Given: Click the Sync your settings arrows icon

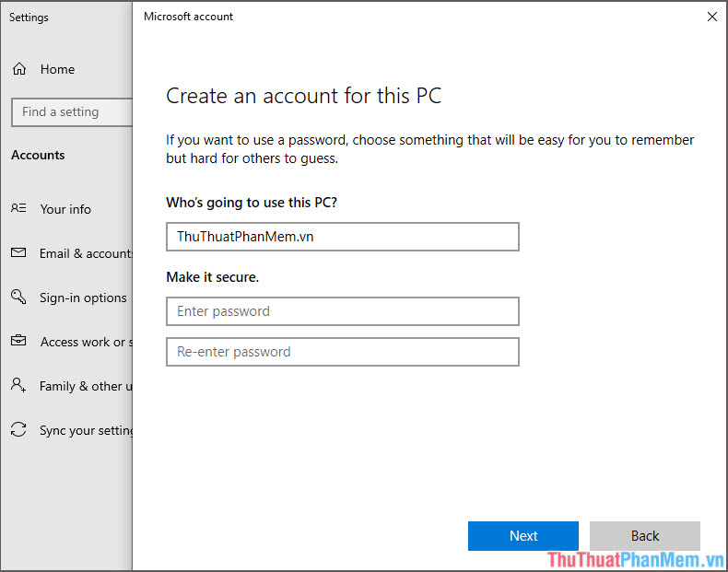Looking at the screenshot, I should click(x=18, y=429).
